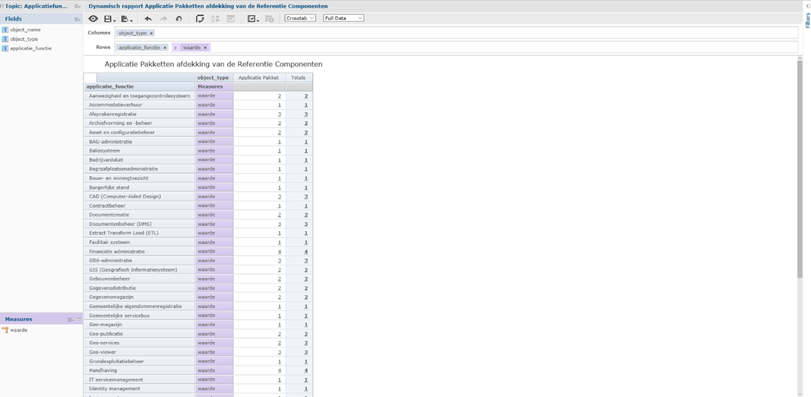This screenshot has height=397, width=811.
Task: Click the object_name field icon
Action: (x=5, y=30)
